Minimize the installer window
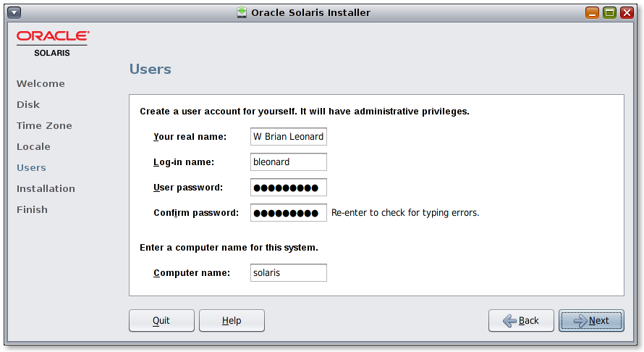This screenshot has width=644, height=352. (592, 12)
